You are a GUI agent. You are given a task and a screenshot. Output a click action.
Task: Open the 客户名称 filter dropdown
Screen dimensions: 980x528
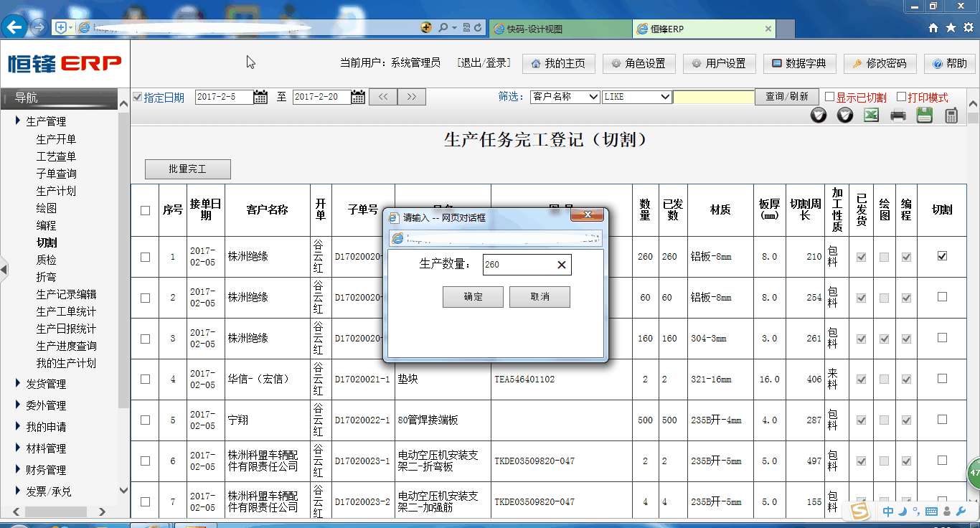pyautogui.click(x=565, y=96)
